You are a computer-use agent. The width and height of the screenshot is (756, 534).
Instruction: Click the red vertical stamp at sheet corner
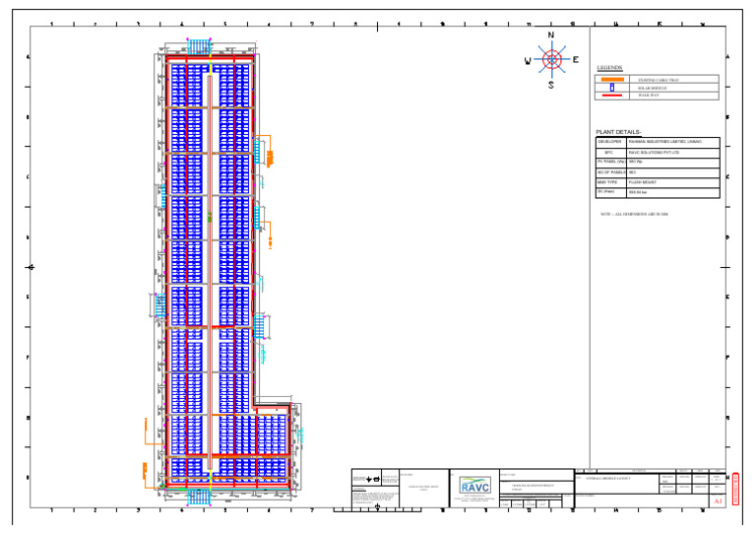pyautogui.click(x=735, y=489)
